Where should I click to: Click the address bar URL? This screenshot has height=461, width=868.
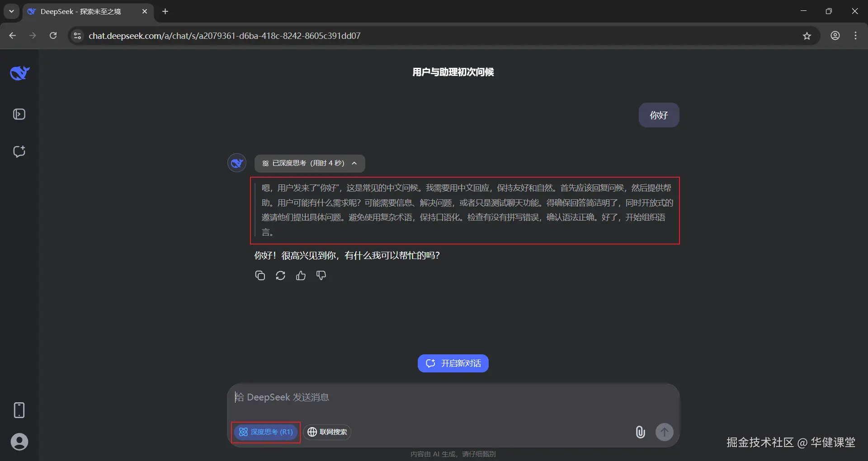[225, 36]
